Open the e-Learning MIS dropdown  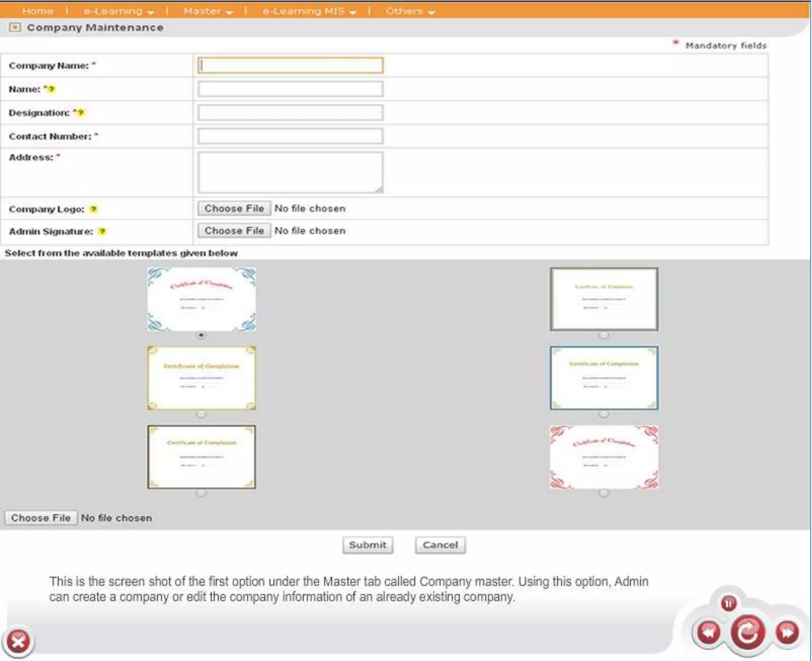[309, 11]
